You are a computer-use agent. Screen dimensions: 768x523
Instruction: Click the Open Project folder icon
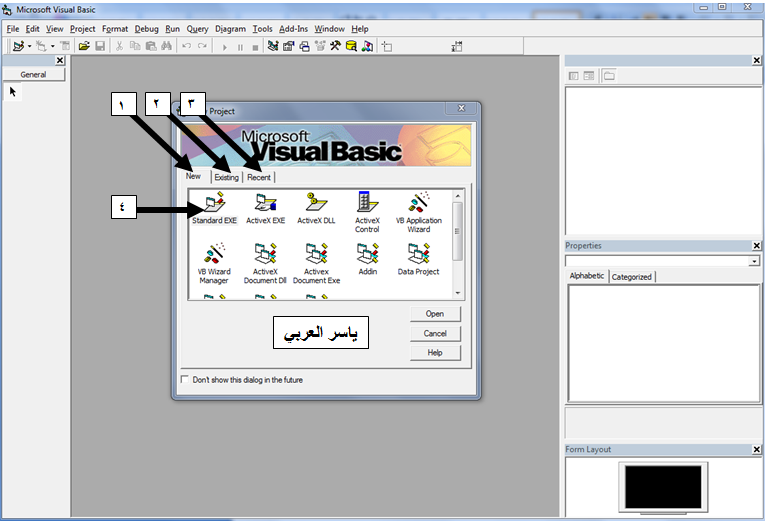84,47
